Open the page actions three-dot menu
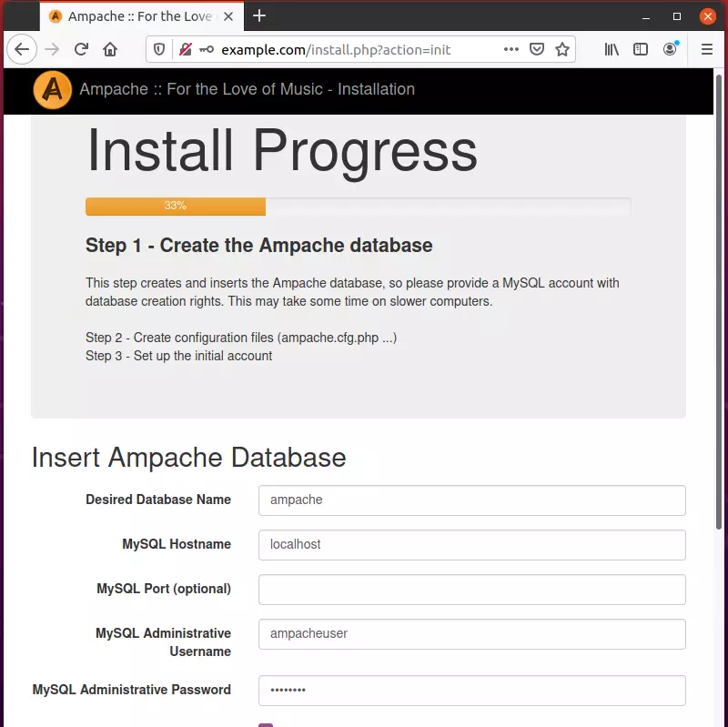The image size is (728, 727). (511, 49)
